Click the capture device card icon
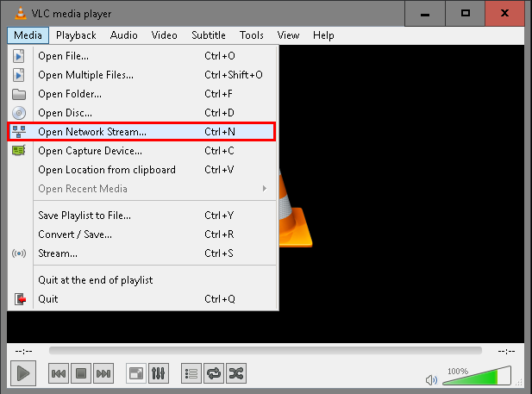This screenshot has width=532, height=394. 19,150
